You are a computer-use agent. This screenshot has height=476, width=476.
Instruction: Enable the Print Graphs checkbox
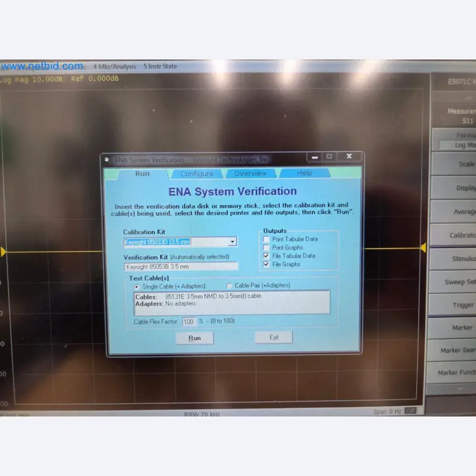[267, 247]
